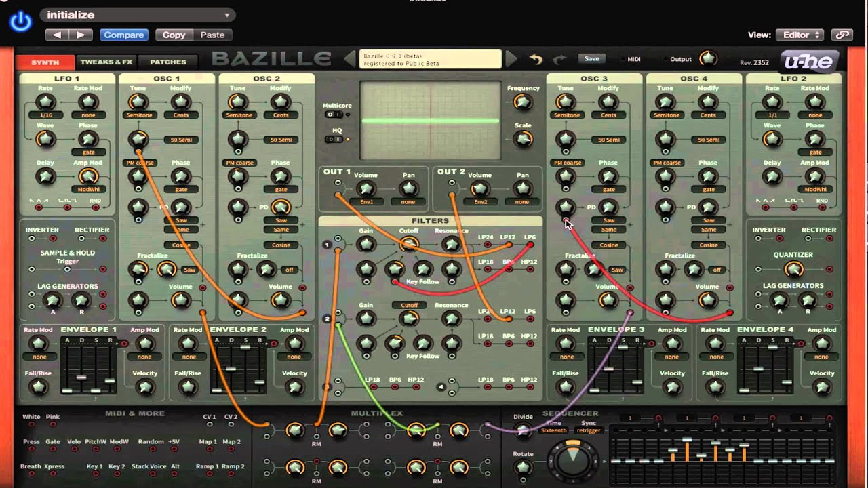Click the OUT 1 Pan knob

[408, 188]
